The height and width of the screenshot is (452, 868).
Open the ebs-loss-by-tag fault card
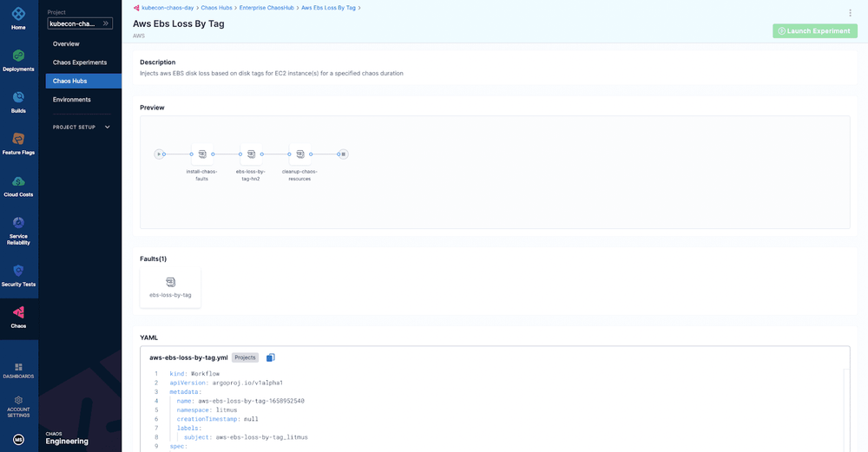tap(170, 287)
